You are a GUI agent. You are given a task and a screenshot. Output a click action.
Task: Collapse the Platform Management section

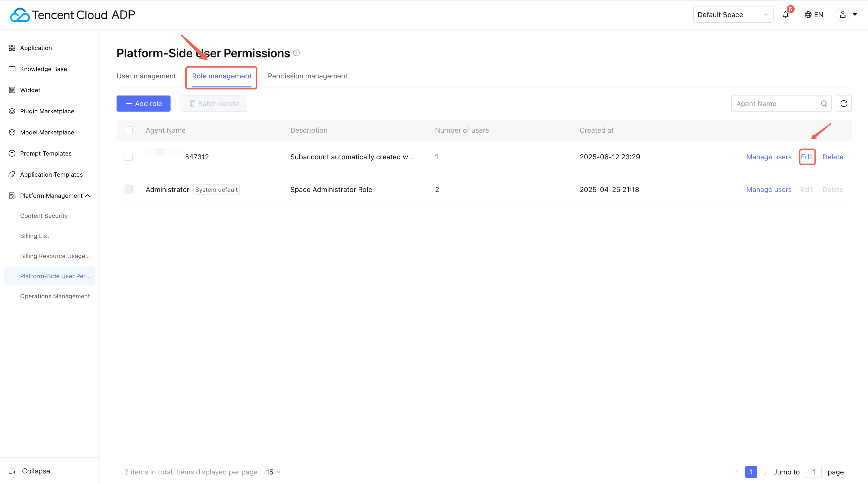pos(87,196)
